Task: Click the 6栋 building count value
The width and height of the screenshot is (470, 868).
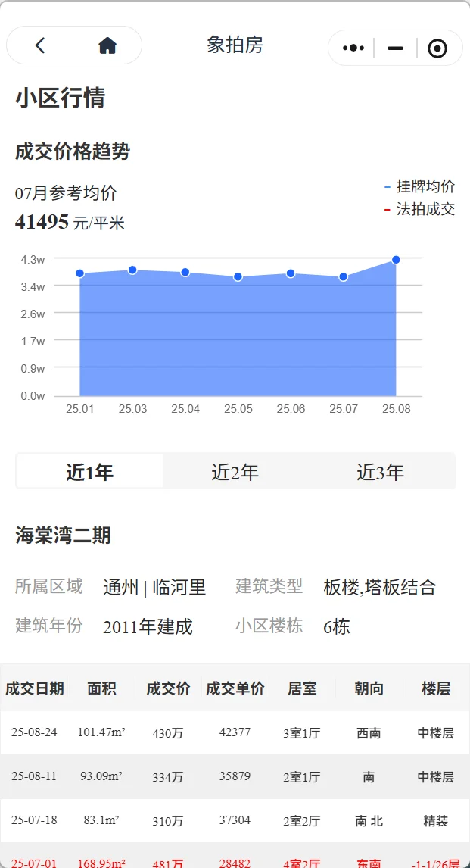Action: pyautogui.click(x=337, y=627)
